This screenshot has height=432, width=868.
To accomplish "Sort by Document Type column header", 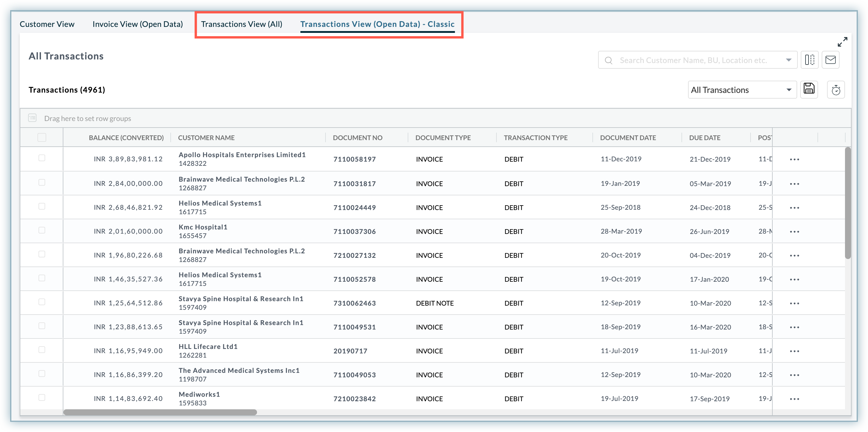I will pos(443,138).
